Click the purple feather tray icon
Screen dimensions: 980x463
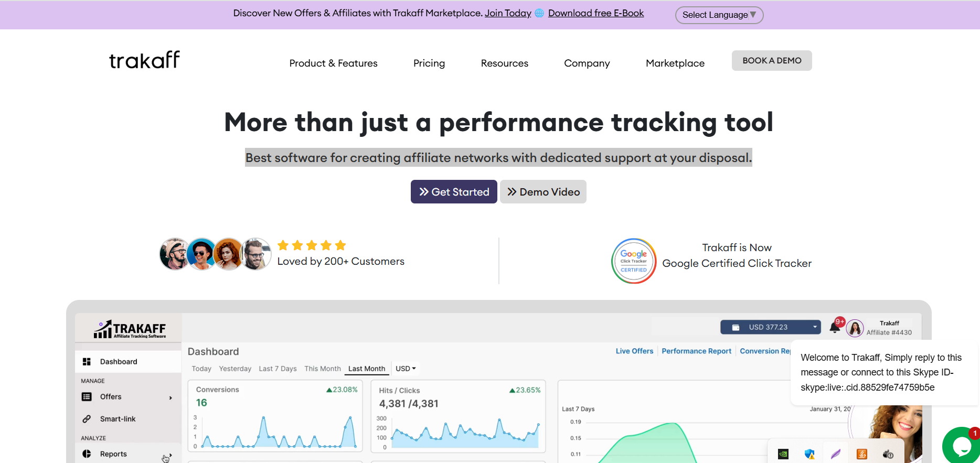(836, 454)
